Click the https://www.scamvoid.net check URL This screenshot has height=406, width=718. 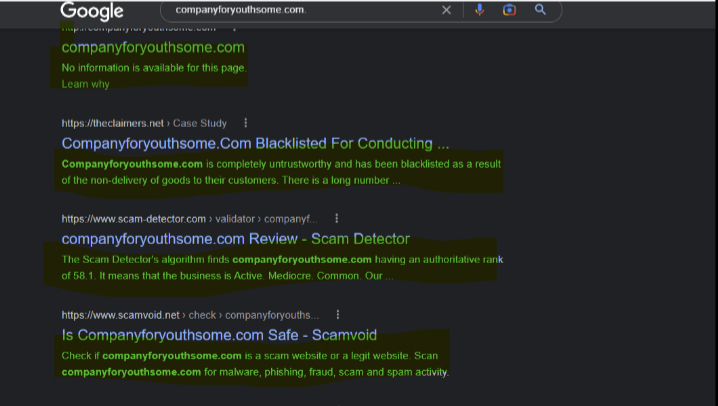pyautogui.click(x=190, y=315)
